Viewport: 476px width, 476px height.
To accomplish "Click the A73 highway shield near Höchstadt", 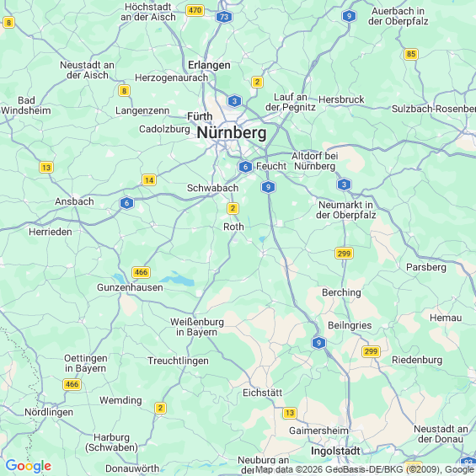I will pos(224,17).
